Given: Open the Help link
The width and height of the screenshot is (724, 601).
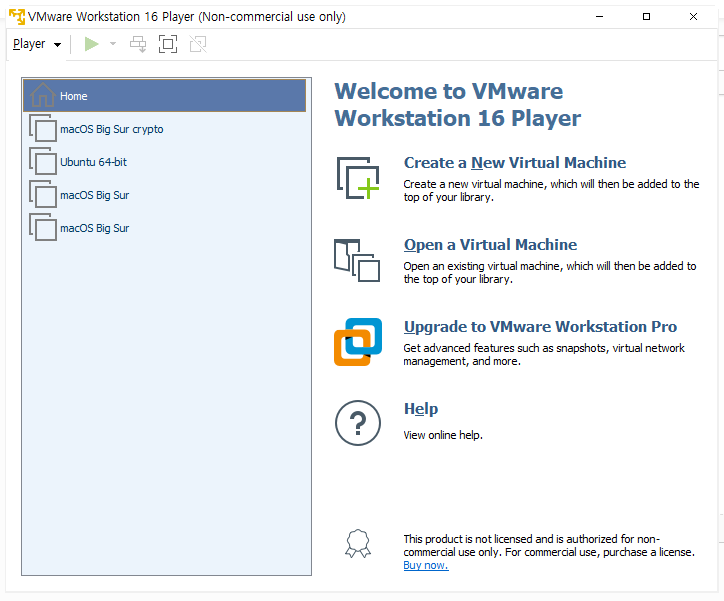Looking at the screenshot, I should pos(421,409).
